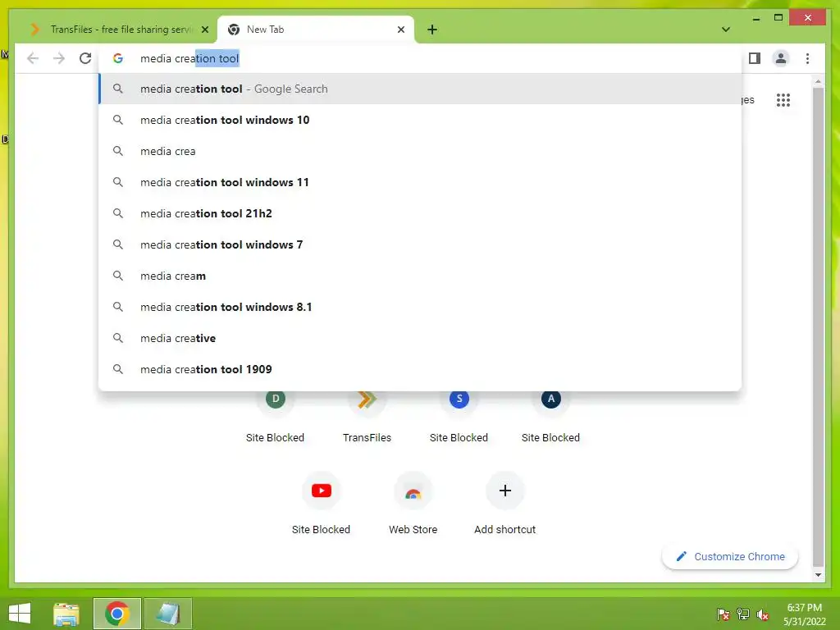Choose 'media creation tool 1909' suggestion
Viewport: 840px width, 630px height.
click(x=421, y=369)
